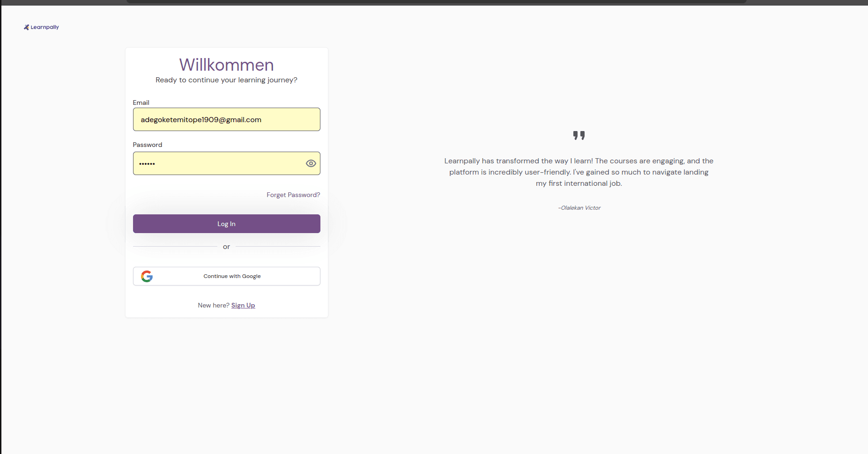Select the Willkommen heading text

(x=227, y=65)
